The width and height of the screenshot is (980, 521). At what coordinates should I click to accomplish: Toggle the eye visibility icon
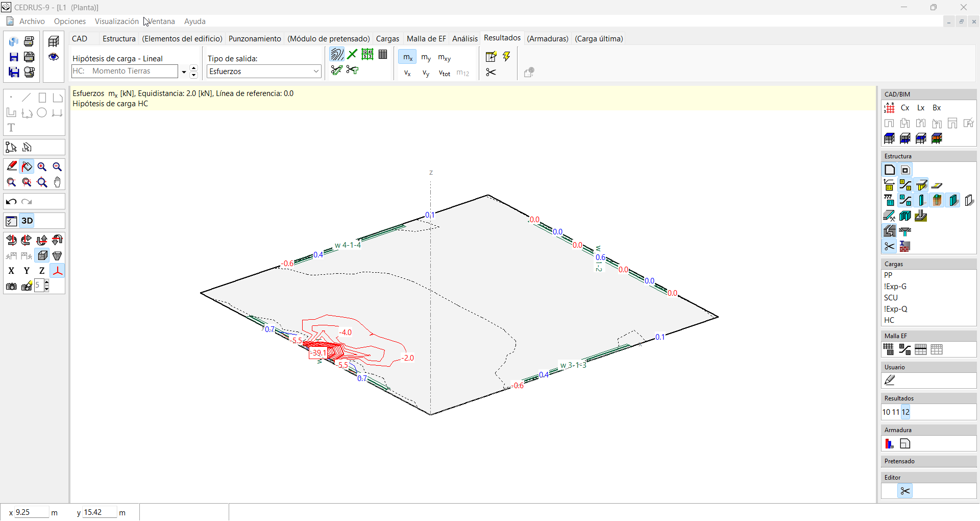click(x=54, y=57)
